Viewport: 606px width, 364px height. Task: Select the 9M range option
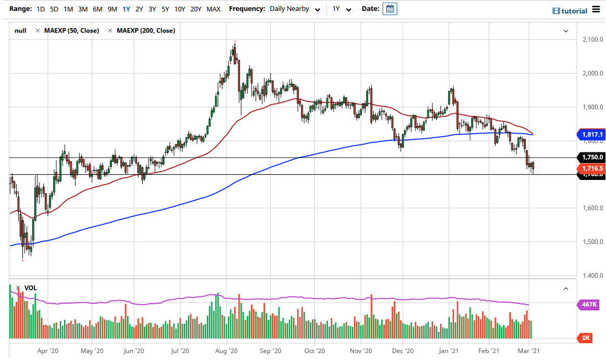pyautogui.click(x=112, y=9)
